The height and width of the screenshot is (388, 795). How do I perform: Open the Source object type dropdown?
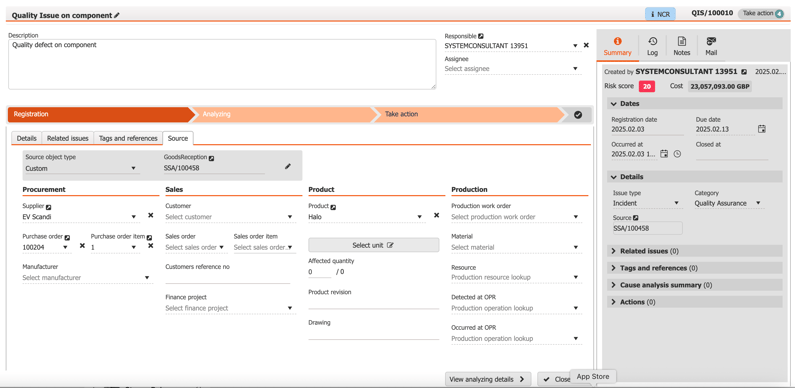(133, 168)
